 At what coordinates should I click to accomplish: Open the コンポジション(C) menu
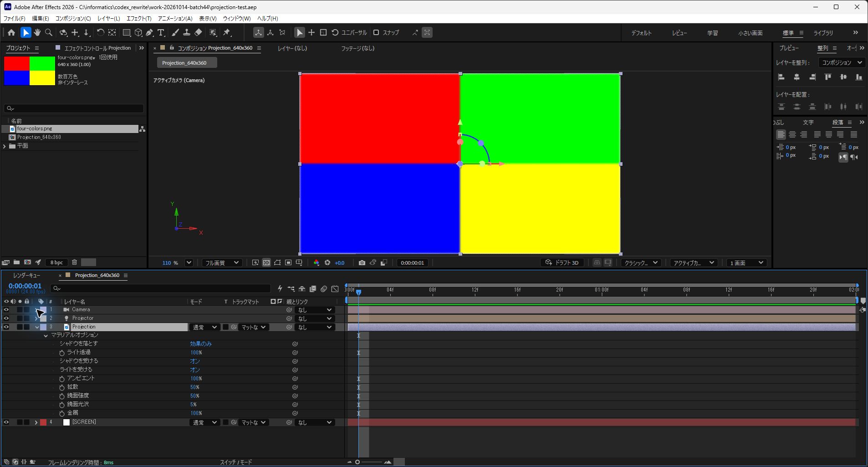[73, 19]
